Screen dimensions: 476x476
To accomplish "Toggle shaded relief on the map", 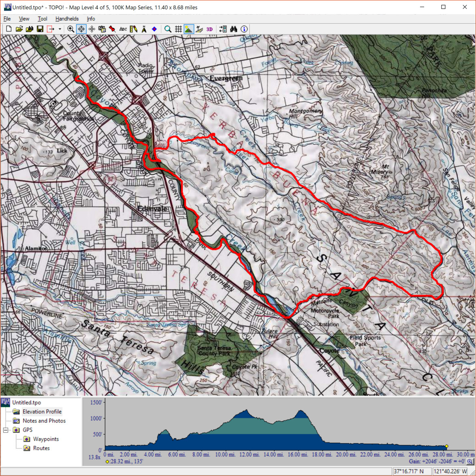I will tap(189, 29).
